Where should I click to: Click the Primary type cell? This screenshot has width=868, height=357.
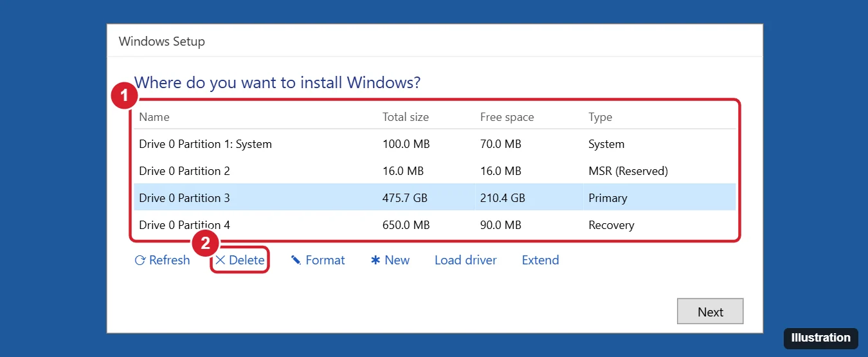click(x=608, y=198)
